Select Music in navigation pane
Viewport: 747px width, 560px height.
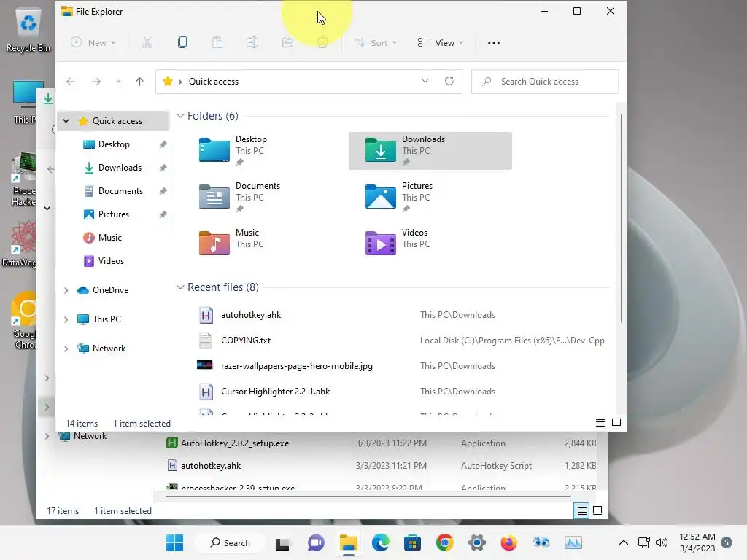pos(109,238)
